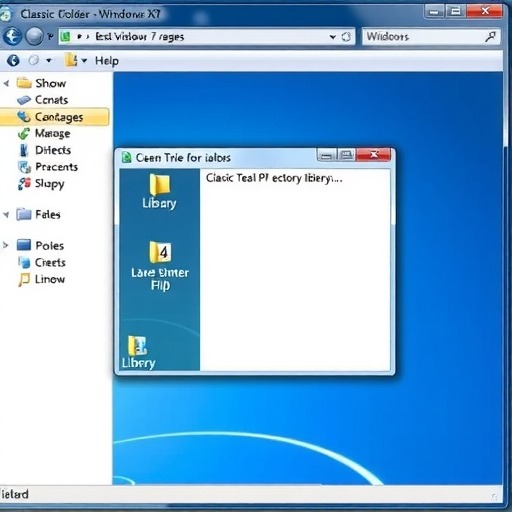Click the 'Windoors' search field
512x512 pixels.
[431, 36]
